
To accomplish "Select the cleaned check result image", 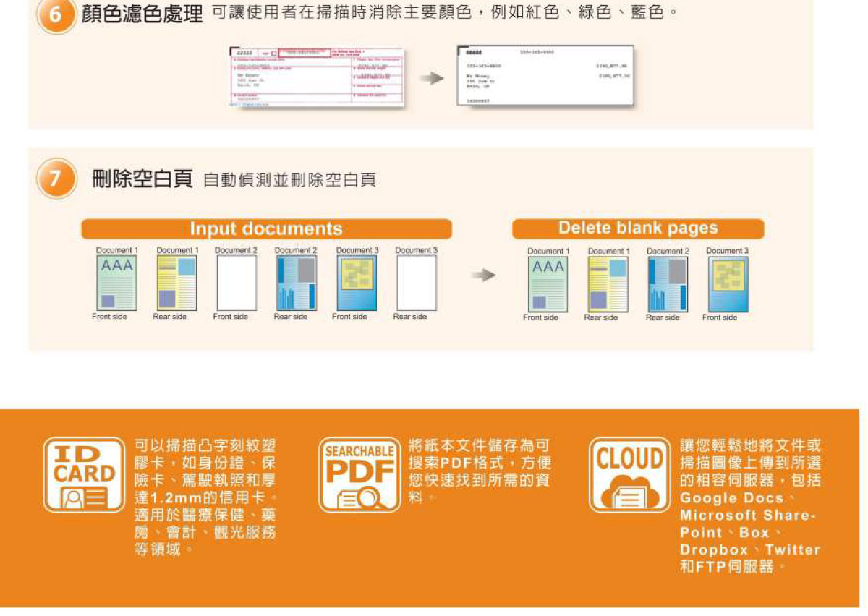I will tap(546, 76).
